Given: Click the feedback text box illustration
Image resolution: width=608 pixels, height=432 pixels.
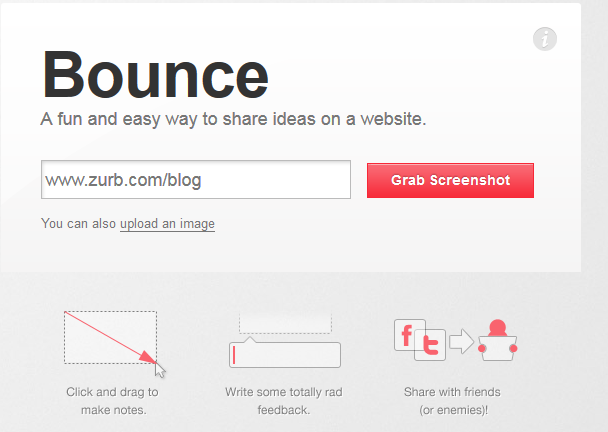Looking at the screenshot, I should coord(285,354).
